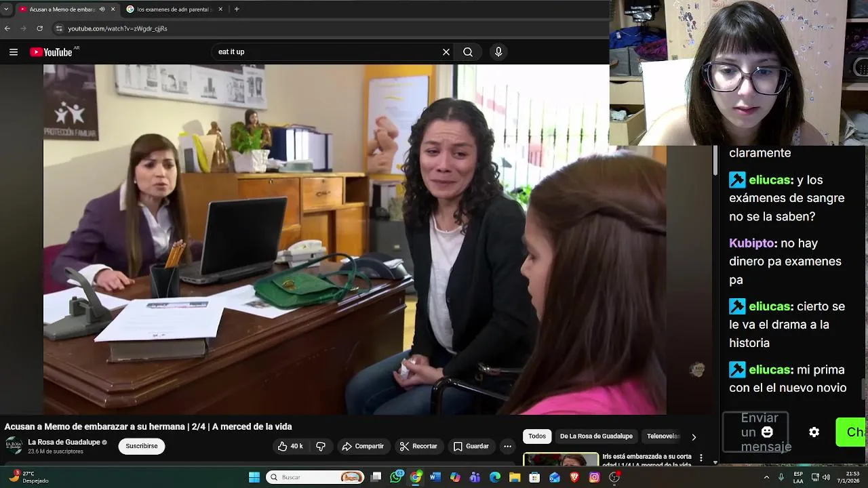This screenshot has width=868, height=488.
Task: Mute the tab using the speaker icon
Action: coord(102,9)
